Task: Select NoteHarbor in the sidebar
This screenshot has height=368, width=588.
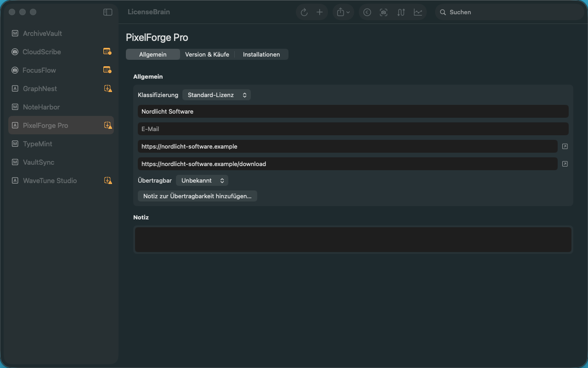Action: coord(61,107)
